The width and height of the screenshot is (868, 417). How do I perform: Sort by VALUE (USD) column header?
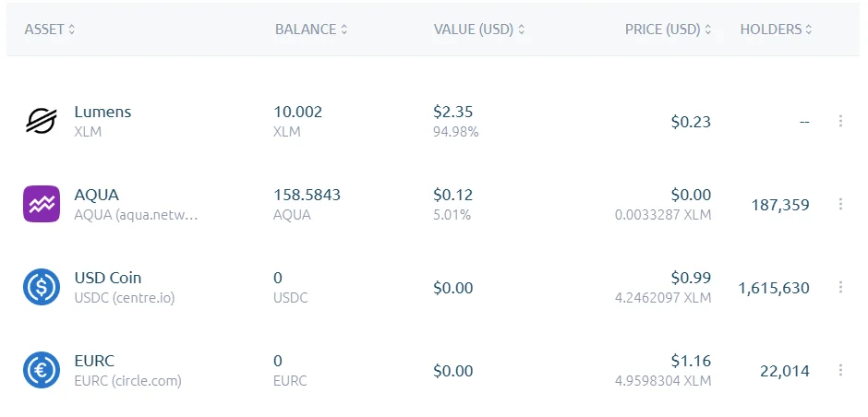tap(479, 30)
